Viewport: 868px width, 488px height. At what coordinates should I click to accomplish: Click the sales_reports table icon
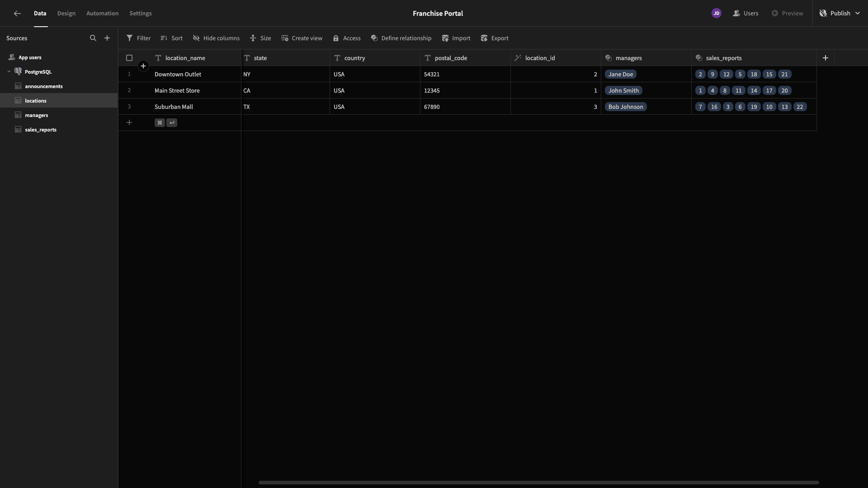point(18,130)
